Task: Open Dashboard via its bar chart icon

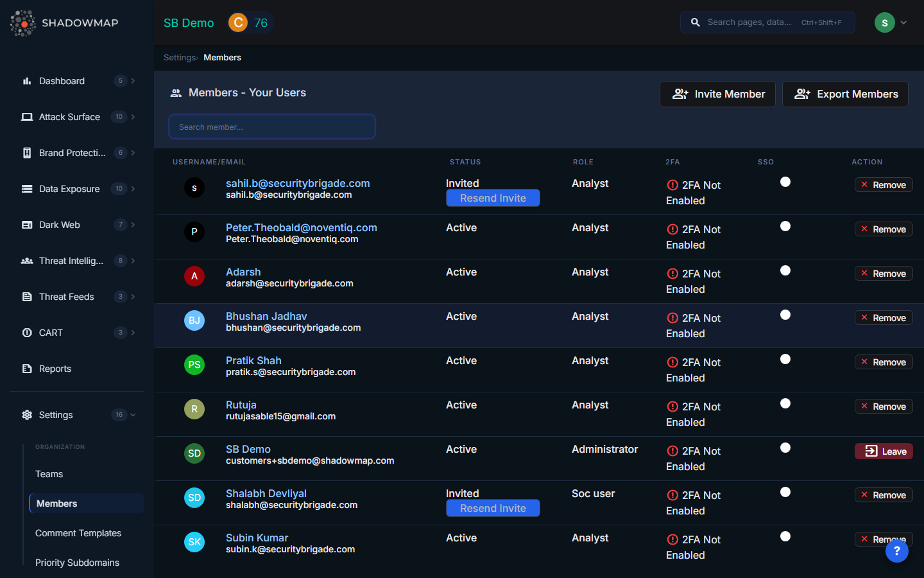Action: pyautogui.click(x=27, y=81)
